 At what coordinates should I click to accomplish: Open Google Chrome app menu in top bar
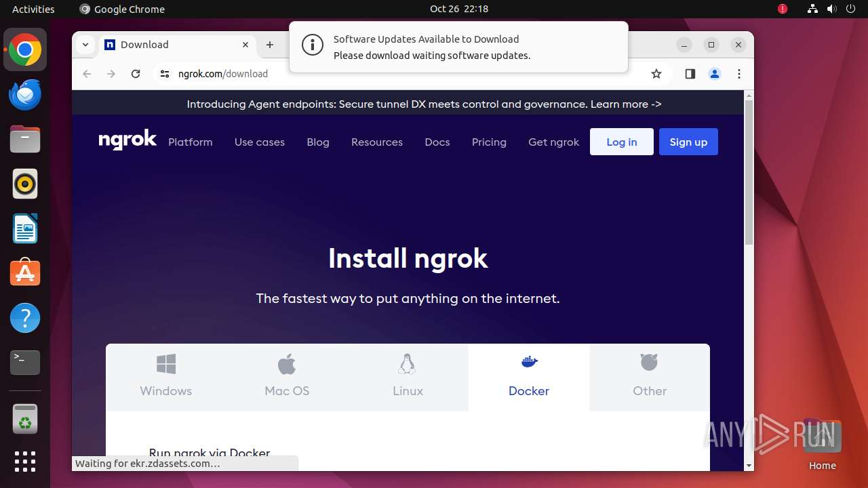122,9
